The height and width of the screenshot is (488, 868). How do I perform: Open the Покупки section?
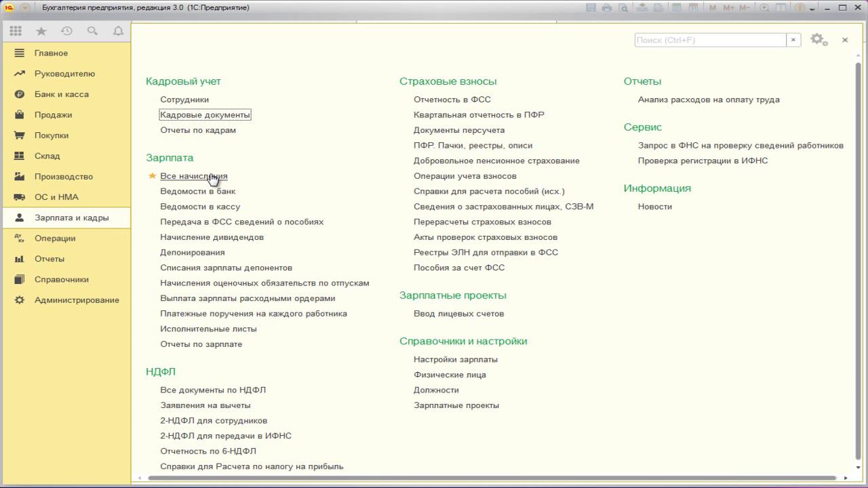[65, 136]
